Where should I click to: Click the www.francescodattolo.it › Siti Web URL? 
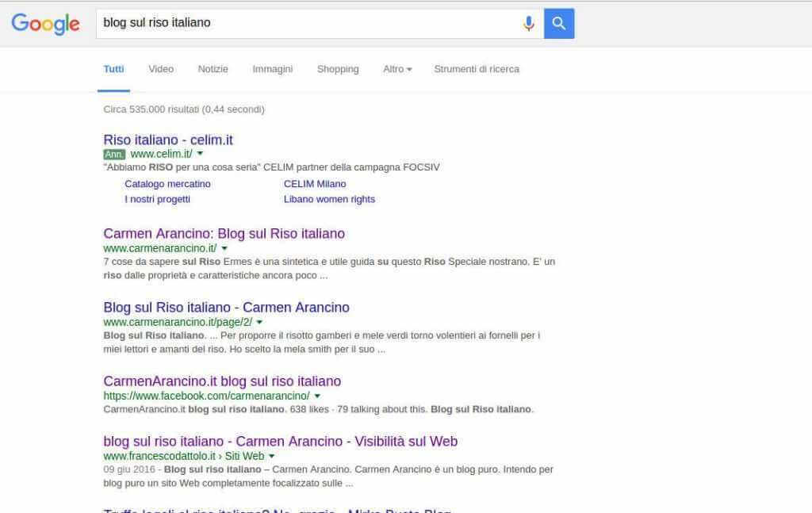(x=183, y=456)
